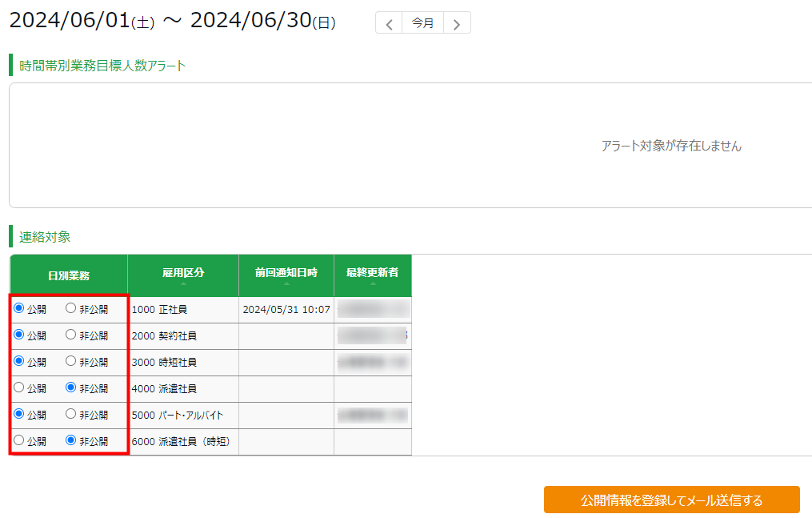The image size is (812, 518).
Task: Sort by 雇用区分 column header
Action: click(183, 273)
